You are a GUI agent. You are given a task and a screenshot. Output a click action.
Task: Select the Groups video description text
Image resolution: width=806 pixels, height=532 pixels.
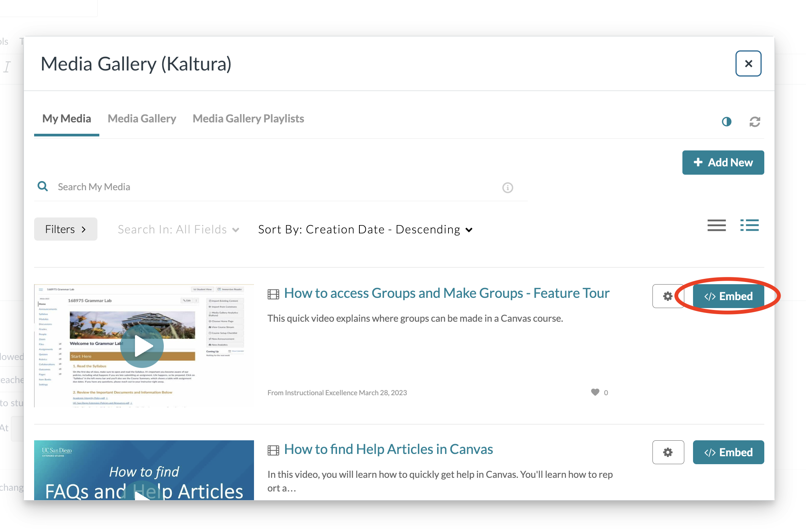tap(415, 318)
